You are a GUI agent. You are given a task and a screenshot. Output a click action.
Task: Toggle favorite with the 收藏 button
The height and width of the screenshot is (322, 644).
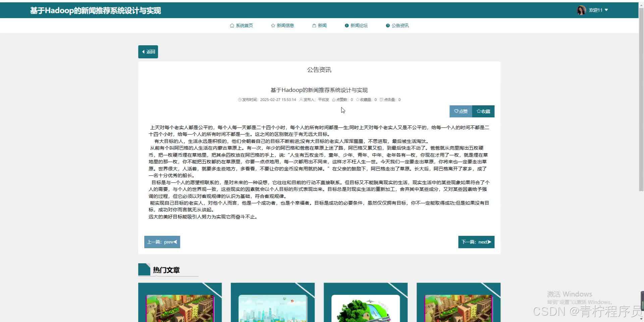(x=483, y=111)
